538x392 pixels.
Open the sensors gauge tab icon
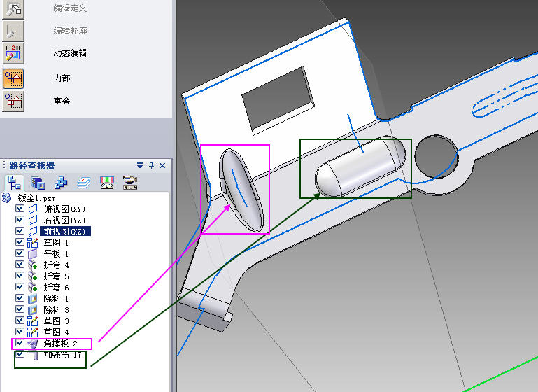107,182
